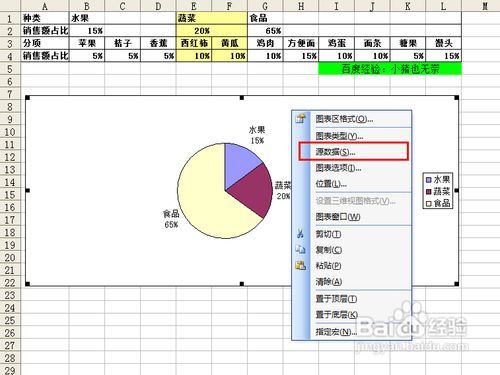This screenshot has height=375, width=500.
Task: Click 销售额占比 label in row 2
Action: point(45,31)
